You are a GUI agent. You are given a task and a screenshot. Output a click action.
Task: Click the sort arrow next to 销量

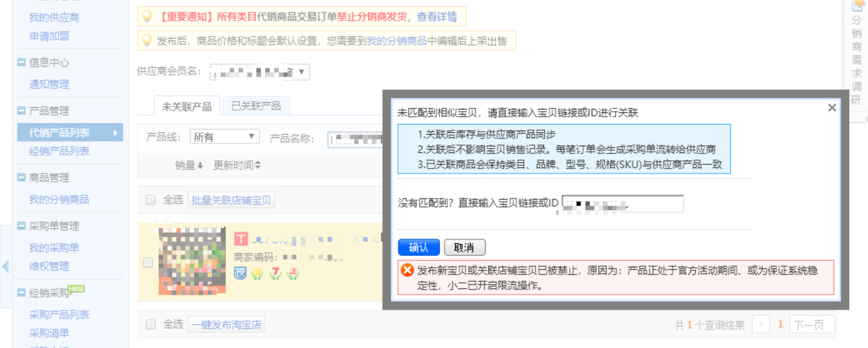click(200, 166)
